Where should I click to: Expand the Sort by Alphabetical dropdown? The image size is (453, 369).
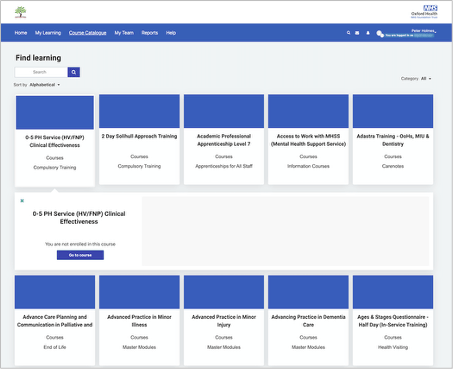tap(45, 85)
